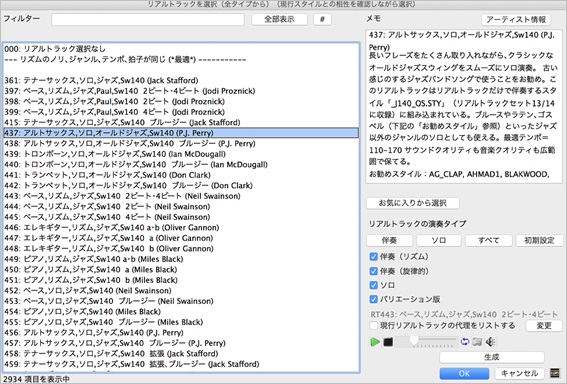Select 458: テナーサックス 拡張 (Jack Stafford)
Image resolution: width=567 pixels, height=384 pixels.
[181, 353]
